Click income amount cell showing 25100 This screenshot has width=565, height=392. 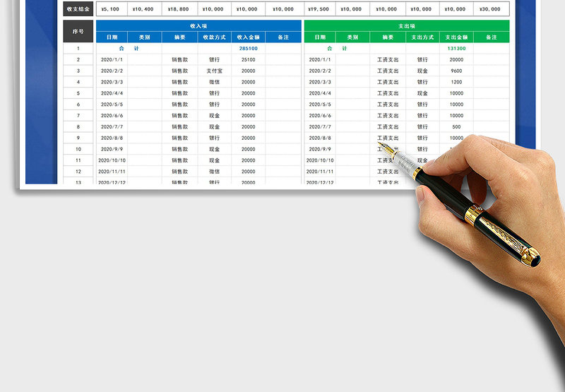click(248, 59)
